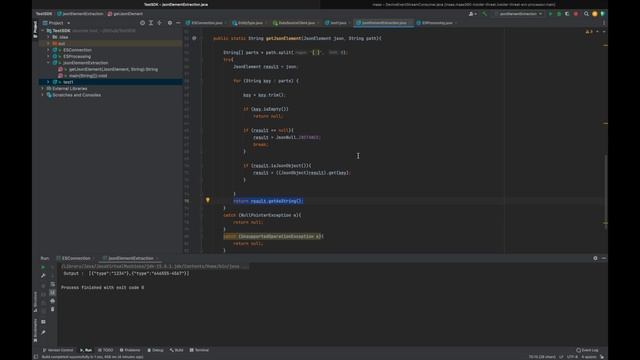
Task: Open the user account icon in top toolbar
Action: point(472,14)
